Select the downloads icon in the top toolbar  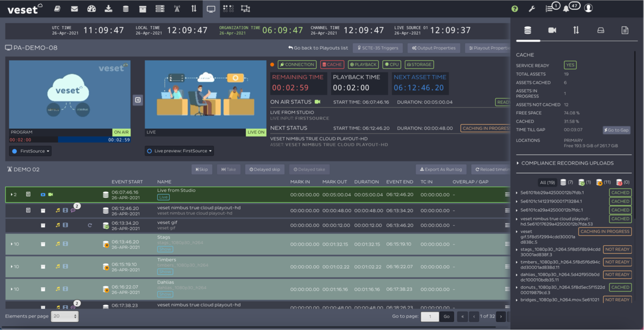coord(108,8)
